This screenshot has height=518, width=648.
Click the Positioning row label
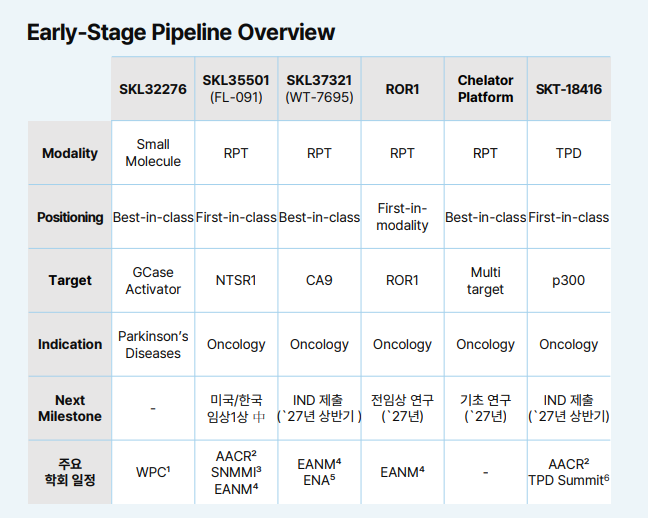70,217
